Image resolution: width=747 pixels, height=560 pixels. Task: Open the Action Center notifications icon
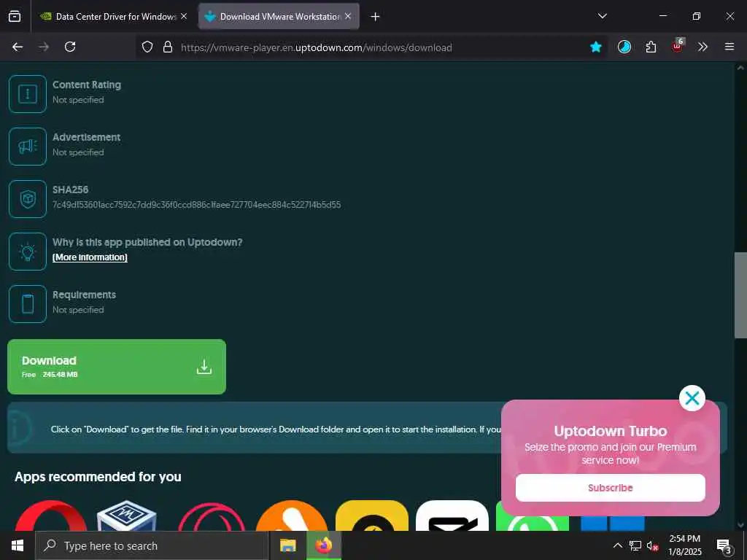724,545
